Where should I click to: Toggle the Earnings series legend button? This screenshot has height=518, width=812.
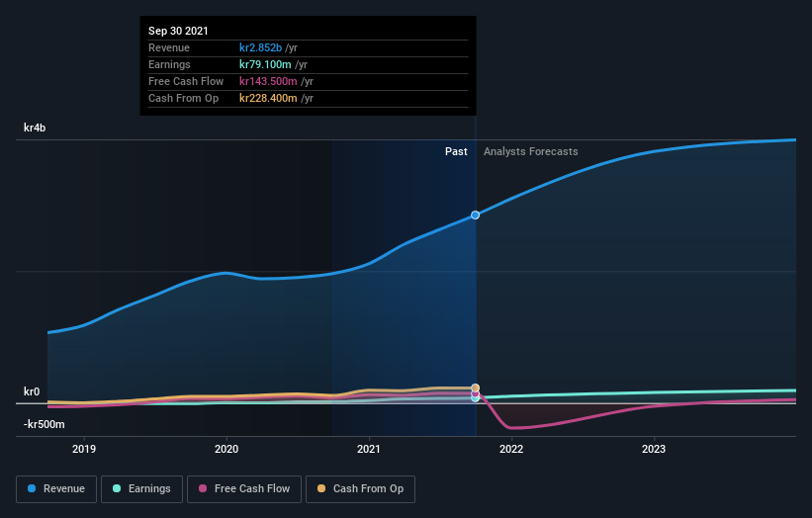(x=141, y=489)
